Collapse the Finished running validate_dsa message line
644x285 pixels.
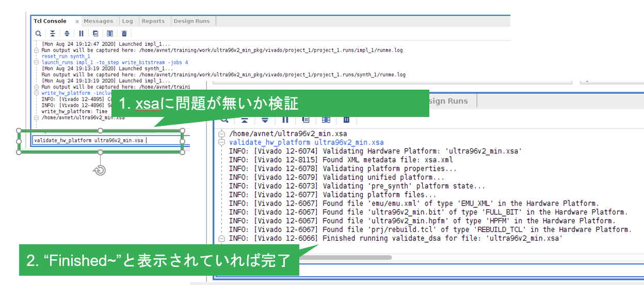click(222, 239)
